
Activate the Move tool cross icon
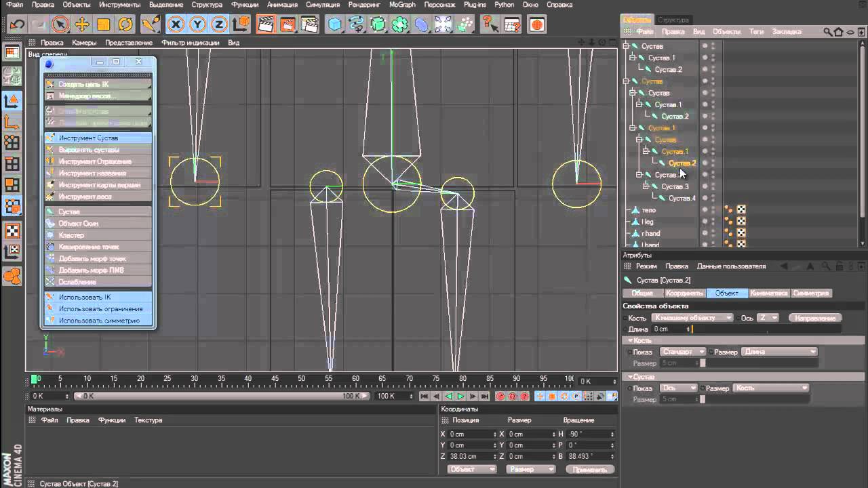[82, 25]
